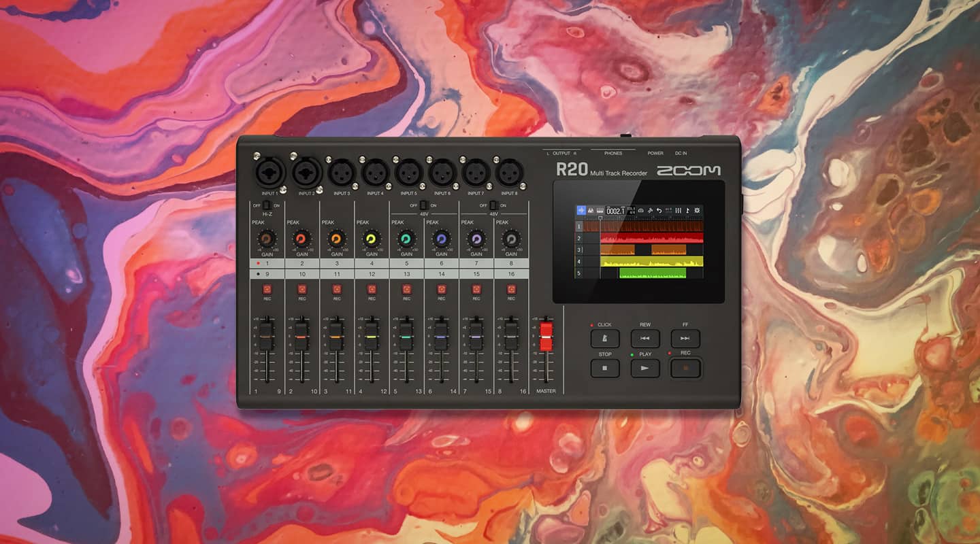
Task: Flip the 48V switch for inputs 5-6
Action: [x=424, y=204]
